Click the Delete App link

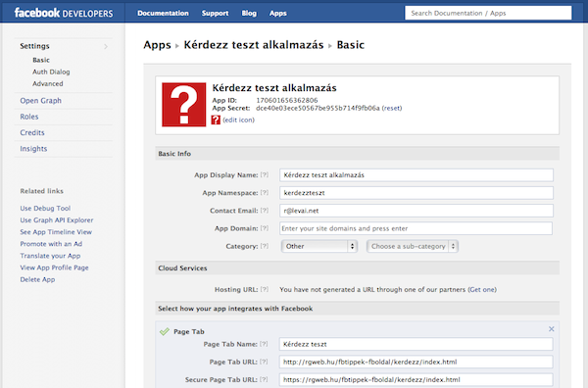coord(37,279)
